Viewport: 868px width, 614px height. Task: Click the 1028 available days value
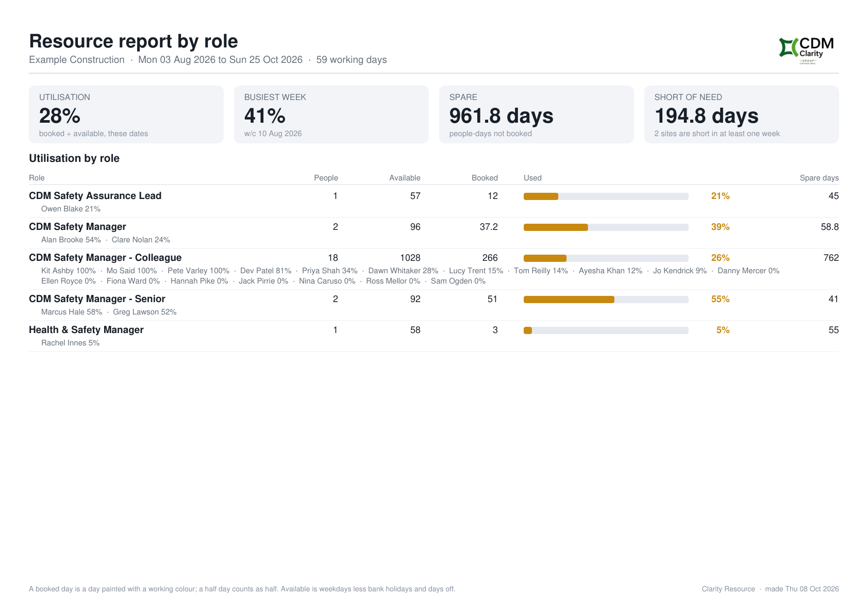click(x=410, y=258)
